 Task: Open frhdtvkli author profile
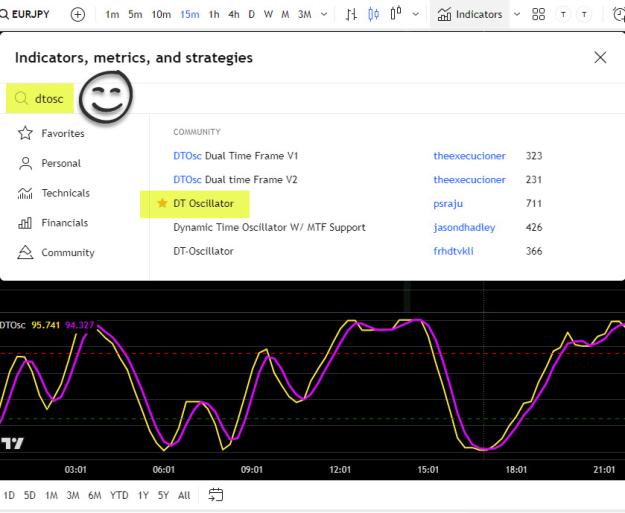(453, 252)
